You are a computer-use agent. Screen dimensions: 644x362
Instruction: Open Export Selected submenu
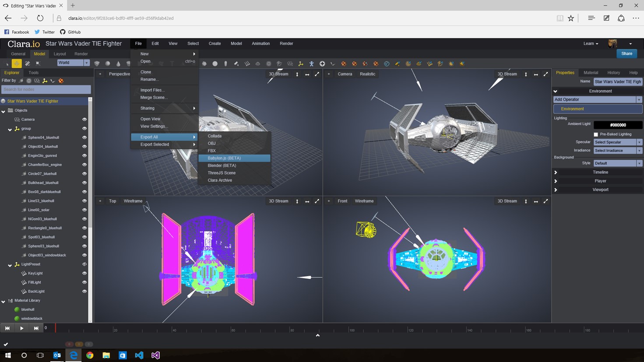165,144
